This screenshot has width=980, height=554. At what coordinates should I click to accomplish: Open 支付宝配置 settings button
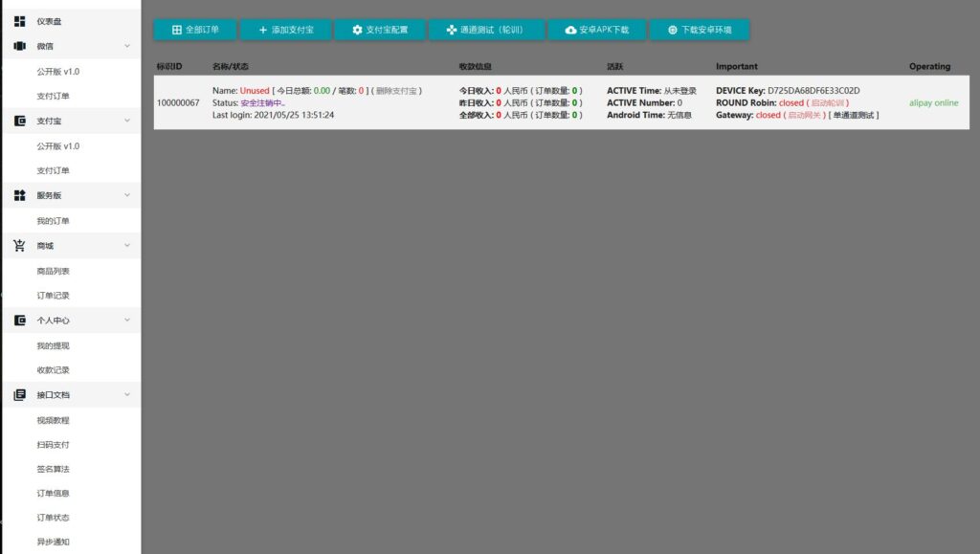[380, 30]
